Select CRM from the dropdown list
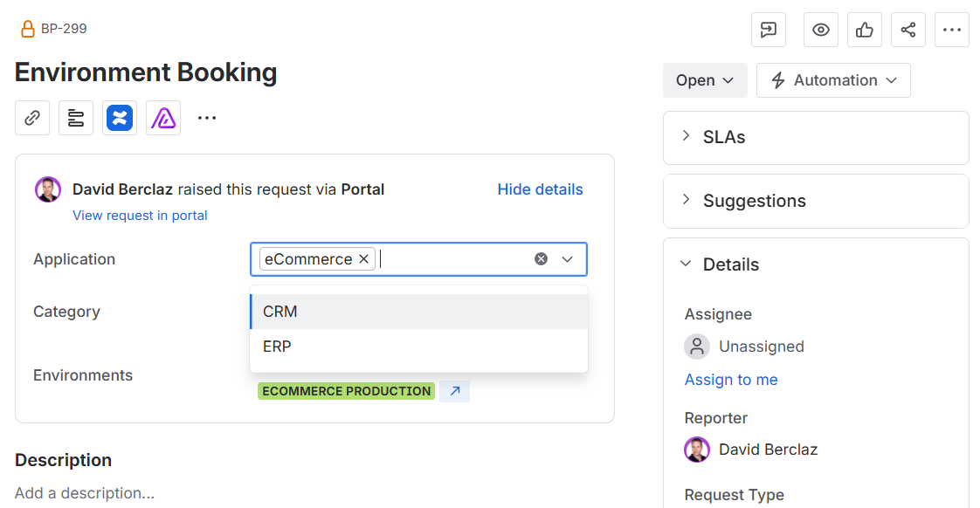 tap(418, 312)
